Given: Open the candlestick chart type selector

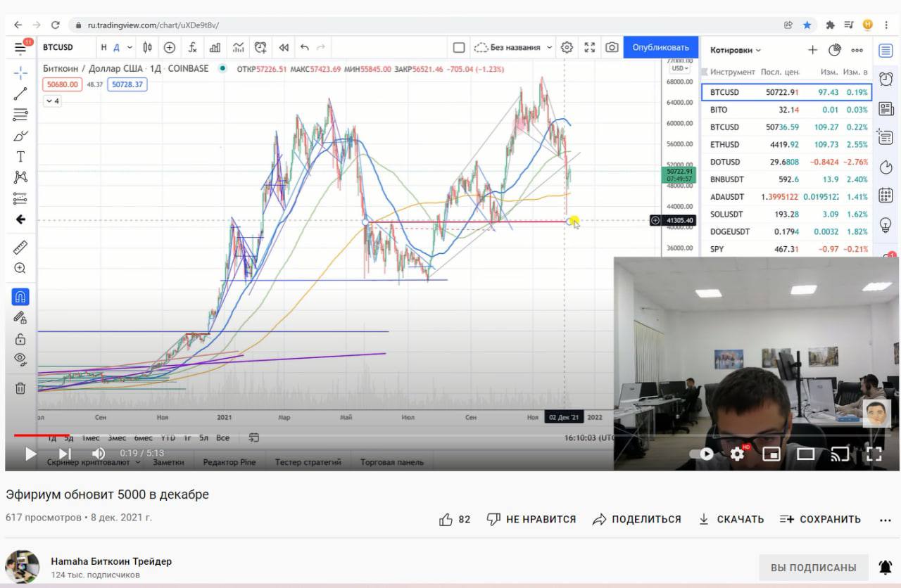Looking at the screenshot, I should [x=148, y=48].
